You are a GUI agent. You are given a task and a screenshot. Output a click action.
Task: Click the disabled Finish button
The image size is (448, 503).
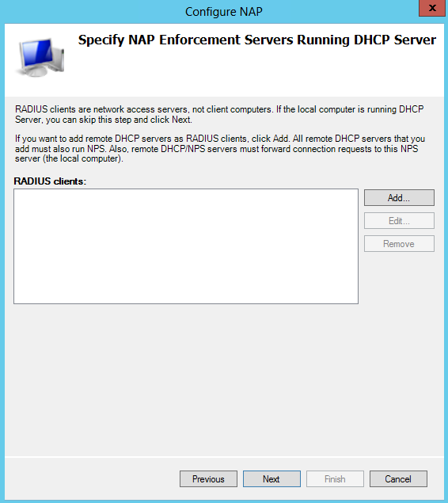click(335, 479)
